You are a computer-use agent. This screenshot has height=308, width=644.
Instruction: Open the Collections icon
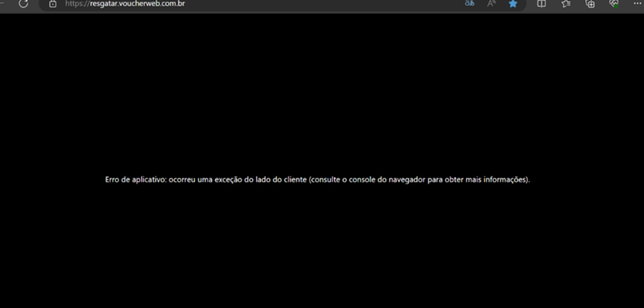click(x=590, y=4)
